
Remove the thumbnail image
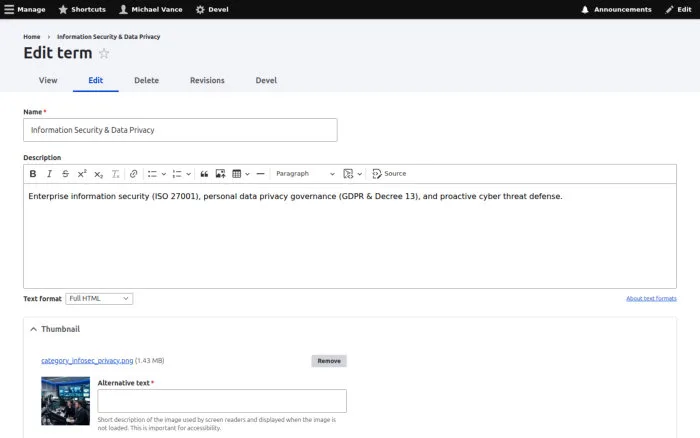pos(329,361)
